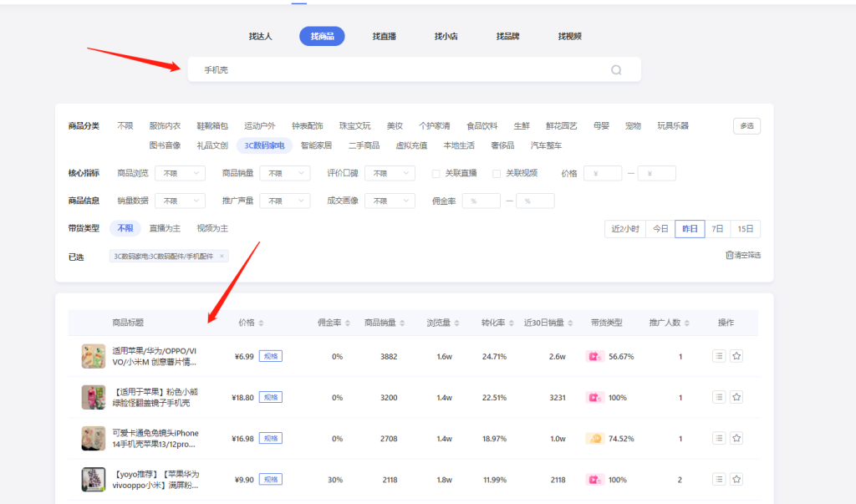Select the 智能家居 category
This screenshot has width=856, height=504.
click(317, 145)
